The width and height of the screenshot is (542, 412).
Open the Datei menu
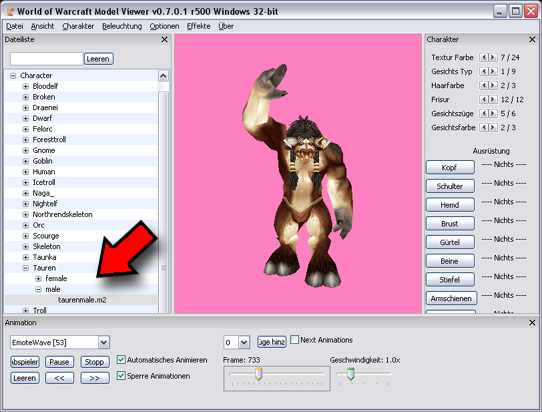coord(15,26)
